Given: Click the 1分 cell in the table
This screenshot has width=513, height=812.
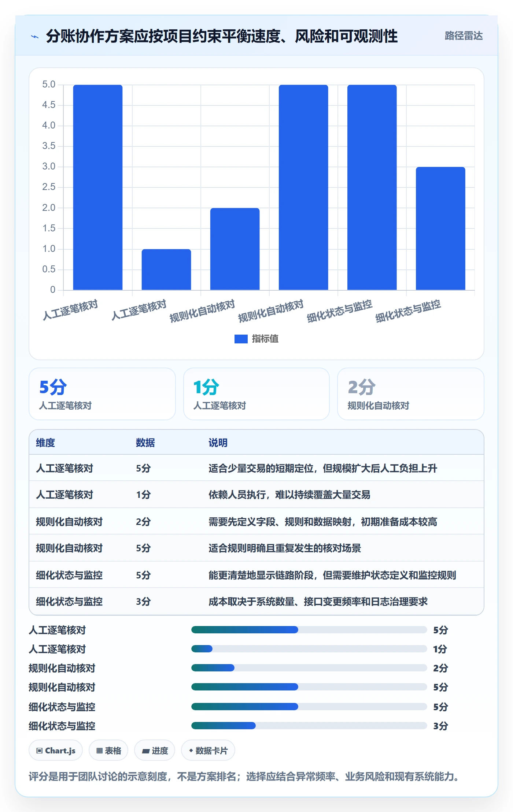Looking at the screenshot, I should pos(143,495).
